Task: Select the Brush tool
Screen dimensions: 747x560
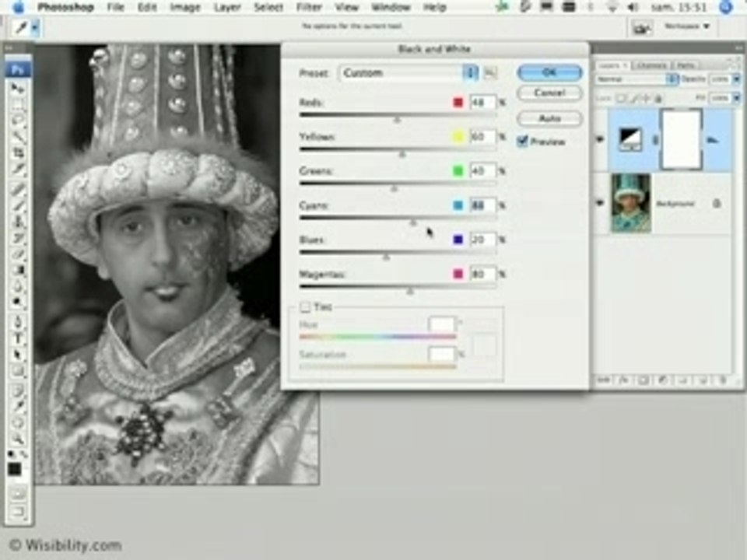Action: tap(18, 205)
